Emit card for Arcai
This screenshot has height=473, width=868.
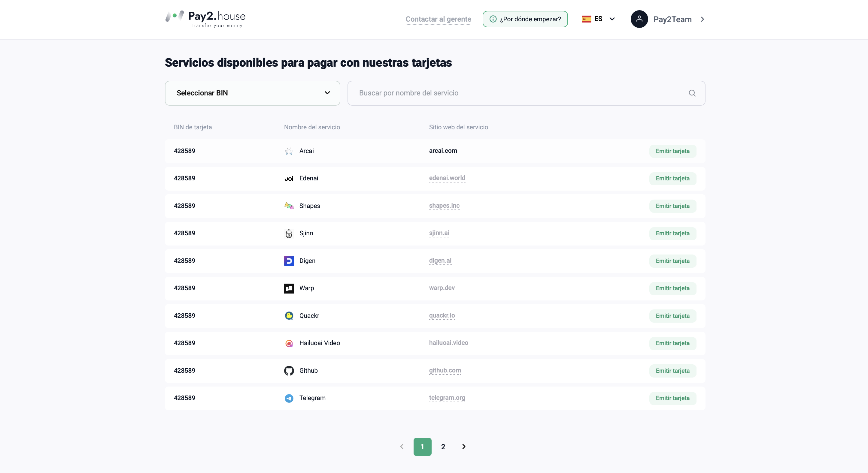[672, 151]
